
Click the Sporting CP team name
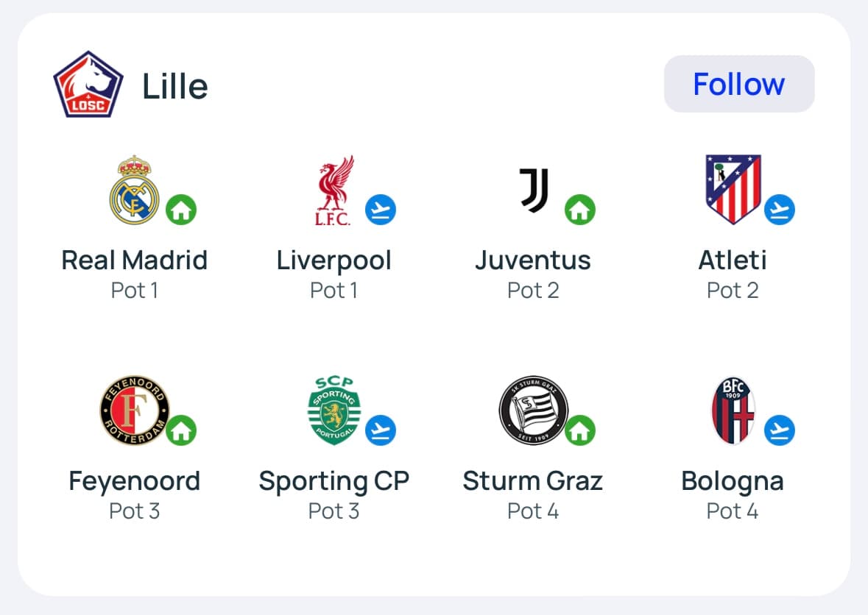[334, 481]
